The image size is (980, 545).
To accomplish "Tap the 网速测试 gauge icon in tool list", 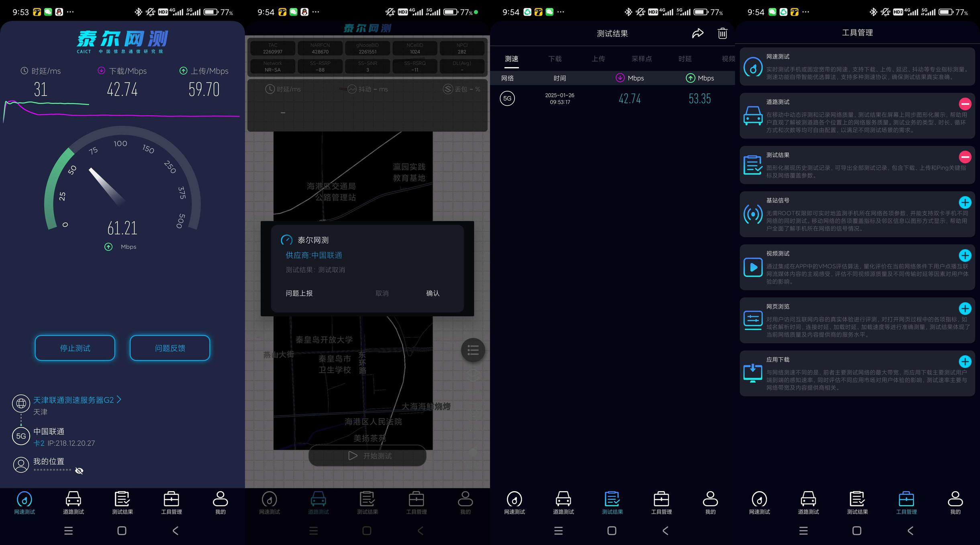I will click(x=753, y=67).
